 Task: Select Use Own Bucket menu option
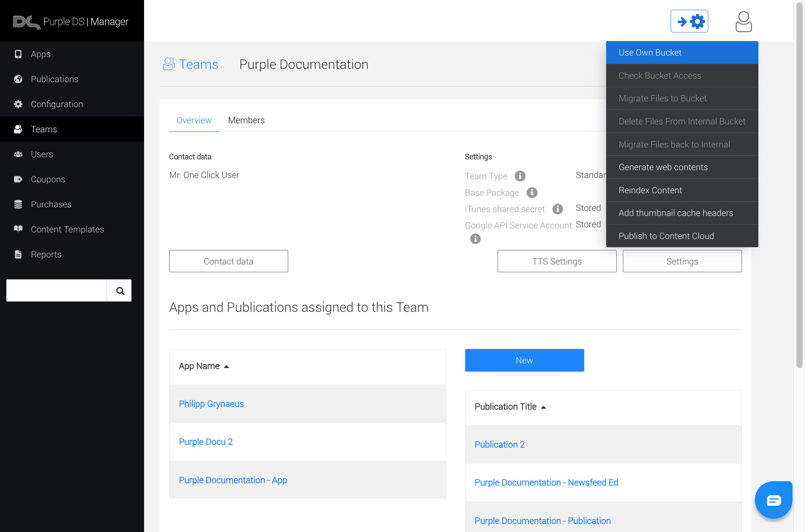682,52
